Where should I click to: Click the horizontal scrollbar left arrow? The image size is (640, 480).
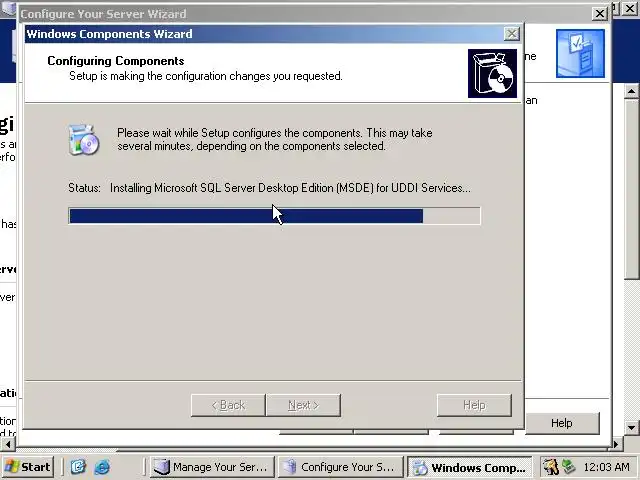[x=8, y=444]
